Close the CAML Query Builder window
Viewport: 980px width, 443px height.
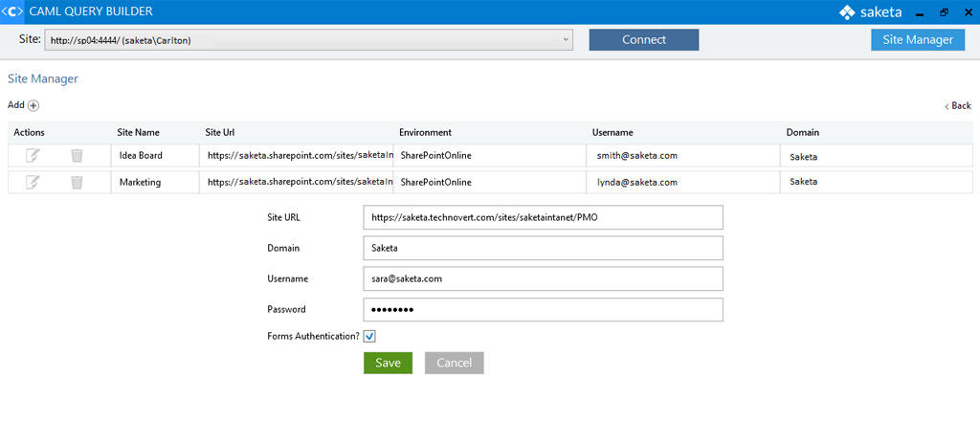tap(968, 11)
